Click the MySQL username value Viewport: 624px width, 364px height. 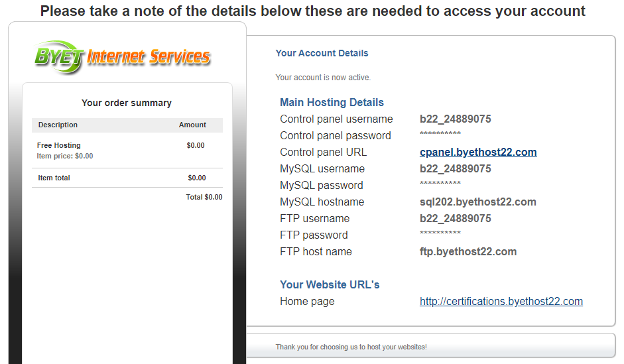click(456, 168)
